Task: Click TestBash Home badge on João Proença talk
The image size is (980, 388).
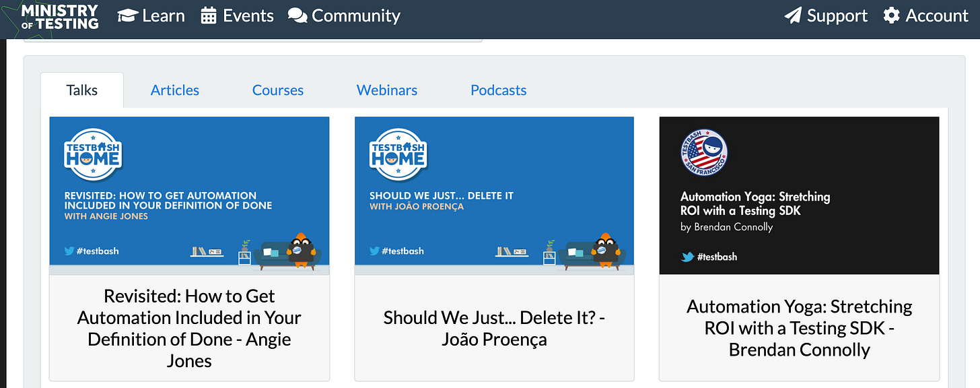Action: click(x=398, y=154)
